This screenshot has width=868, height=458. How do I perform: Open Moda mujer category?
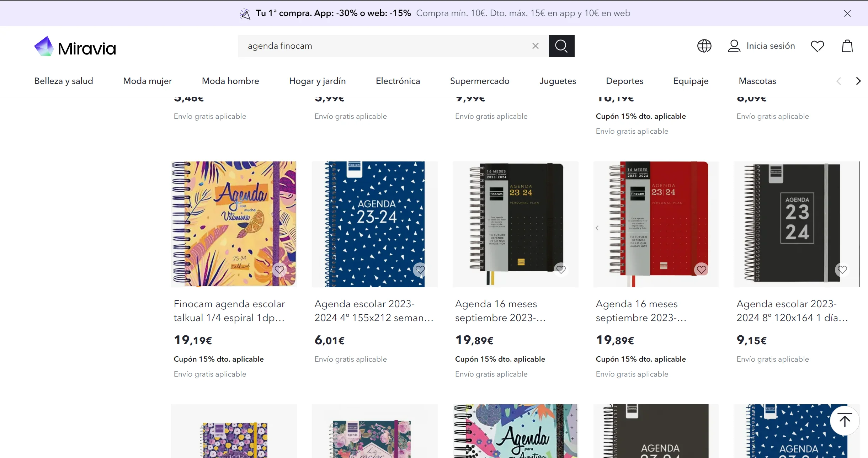(x=147, y=81)
